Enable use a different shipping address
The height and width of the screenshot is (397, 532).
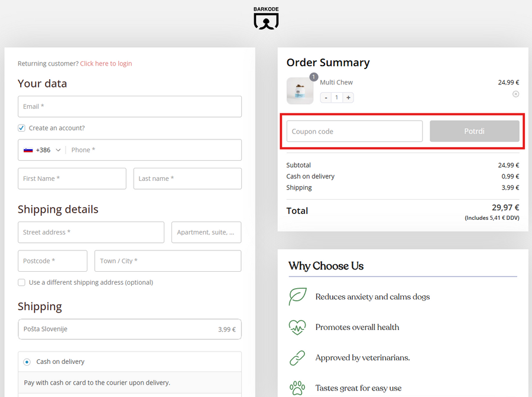pyautogui.click(x=22, y=282)
